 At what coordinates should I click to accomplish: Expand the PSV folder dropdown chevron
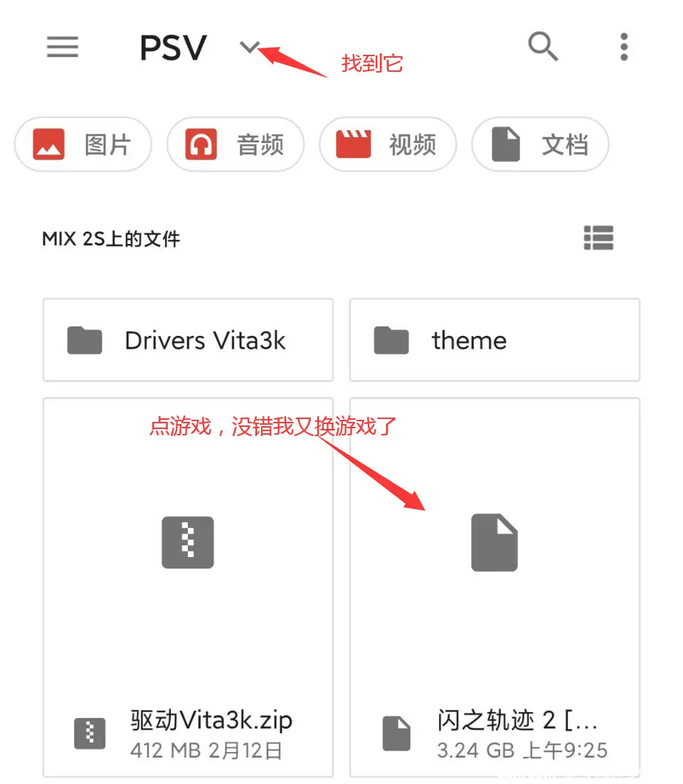(250, 47)
